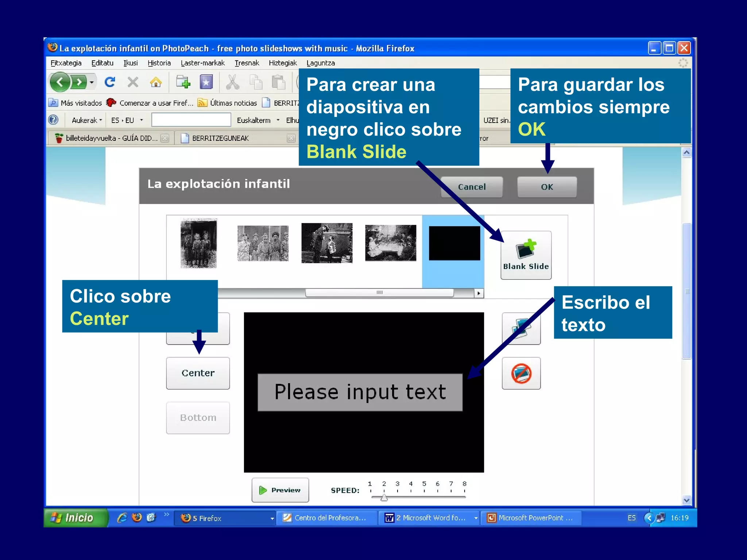Select the second thumbnail of group of girls

pyautogui.click(x=263, y=243)
